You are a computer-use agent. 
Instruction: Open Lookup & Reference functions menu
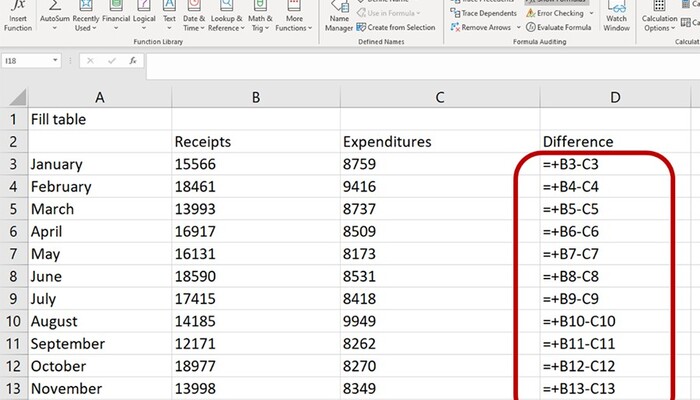click(x=227, y=17)
